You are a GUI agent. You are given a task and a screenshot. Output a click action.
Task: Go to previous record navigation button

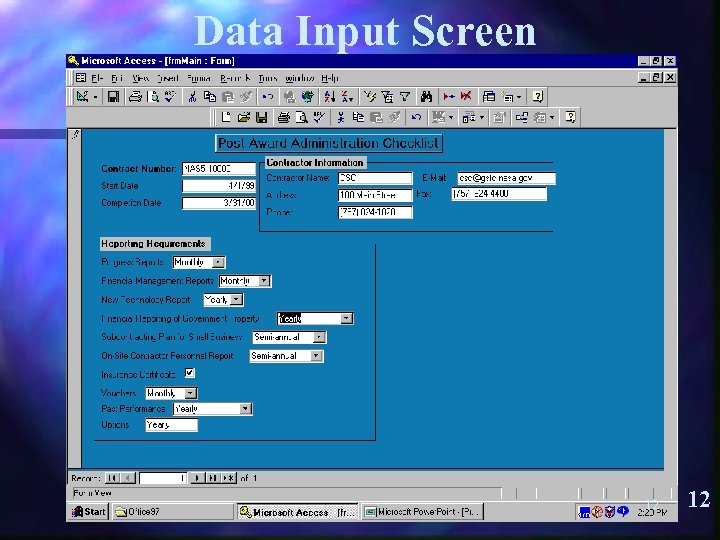[x=128, y=478]
